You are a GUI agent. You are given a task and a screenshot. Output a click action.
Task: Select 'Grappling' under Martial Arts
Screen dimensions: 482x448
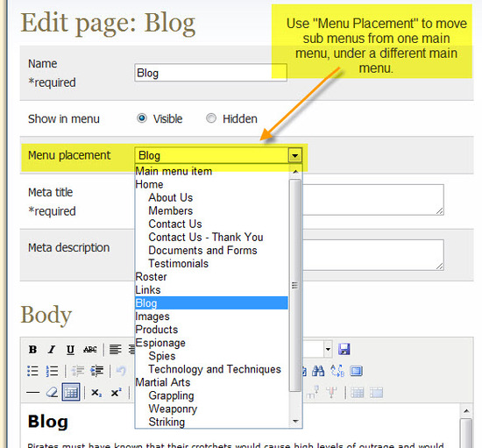211,395
